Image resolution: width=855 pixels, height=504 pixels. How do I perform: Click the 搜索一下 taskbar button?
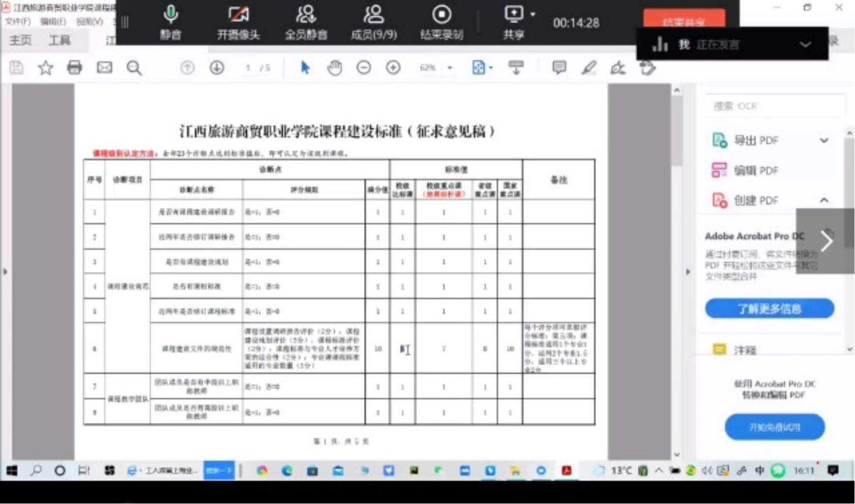click(x=219, y=471)
